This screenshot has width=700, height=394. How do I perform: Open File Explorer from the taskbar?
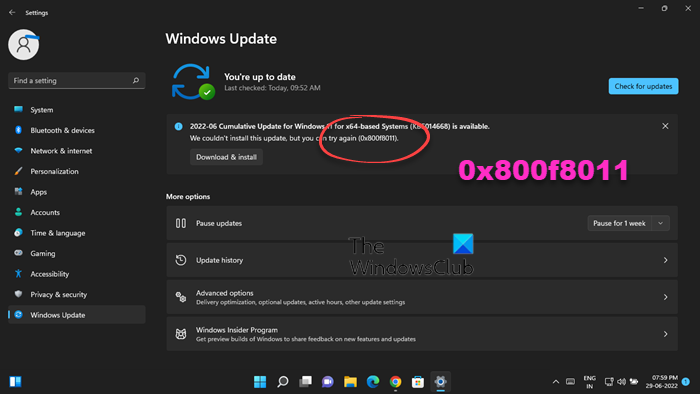tap(350, 382)
